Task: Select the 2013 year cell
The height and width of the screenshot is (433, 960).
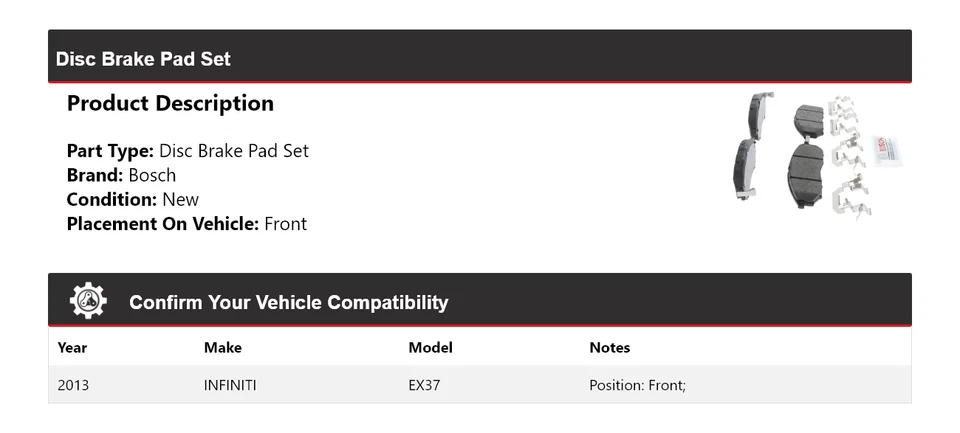Action: click(x=73, y=385)
